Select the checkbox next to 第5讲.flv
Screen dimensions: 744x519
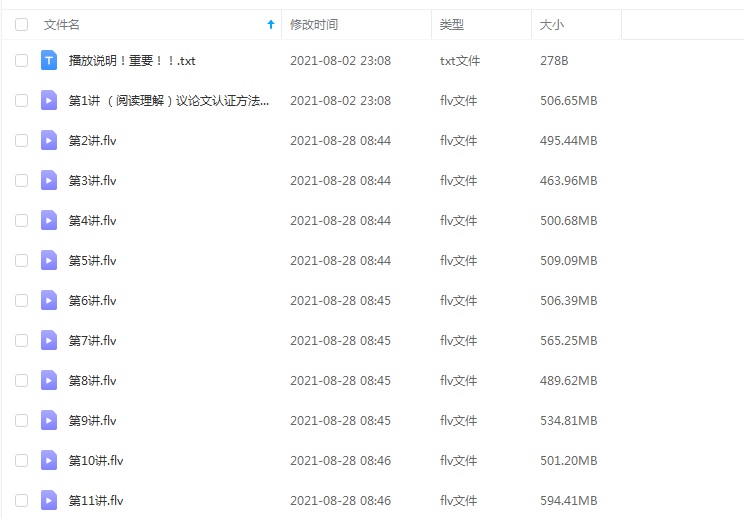[21, 261]
